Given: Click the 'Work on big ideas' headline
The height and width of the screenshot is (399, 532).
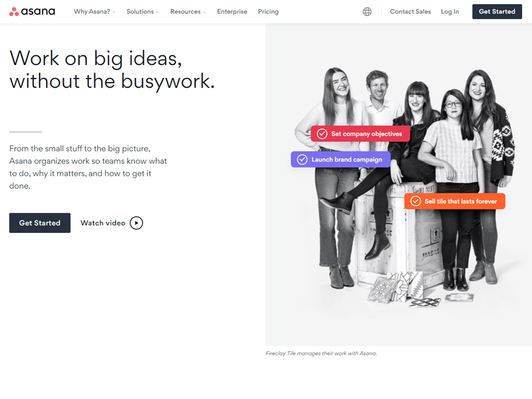Looking at the screenshot, I should click(x=112, y=70).
